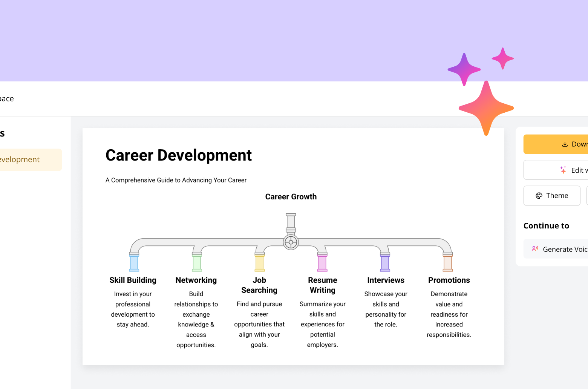Click the Career Growth diagram heading
Viewport: 588px width, 389px height.
291,197
